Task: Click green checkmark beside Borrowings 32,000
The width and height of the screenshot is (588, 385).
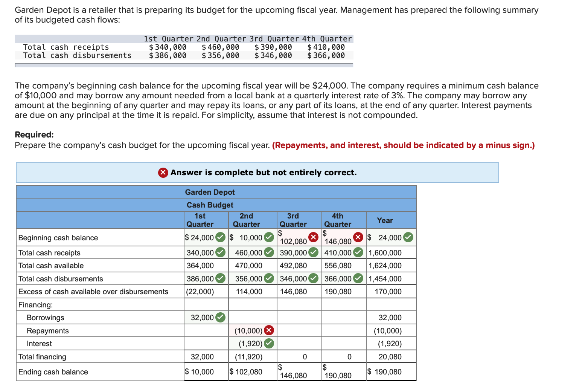Action: click(x=220, y=318)
